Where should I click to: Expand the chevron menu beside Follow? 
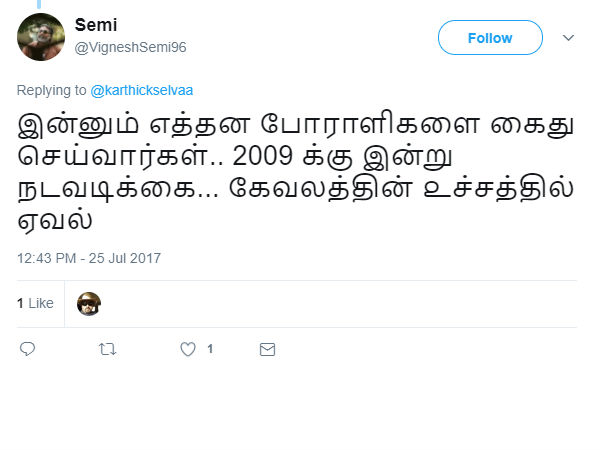pos(569,38)
